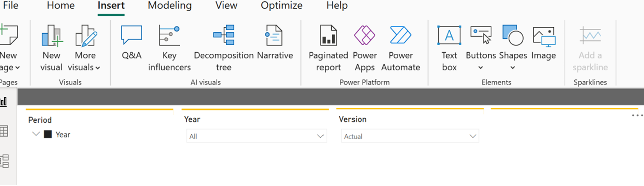Screen dimensions: 644x186
Task: Insert Power Automate visual
Action: tap(401, 48)
